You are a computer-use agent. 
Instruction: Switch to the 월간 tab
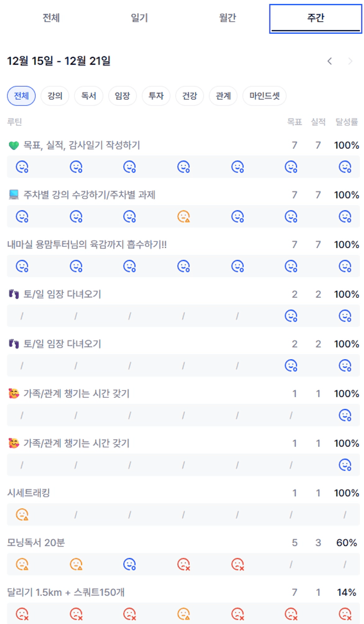click(x=228, y=18)
